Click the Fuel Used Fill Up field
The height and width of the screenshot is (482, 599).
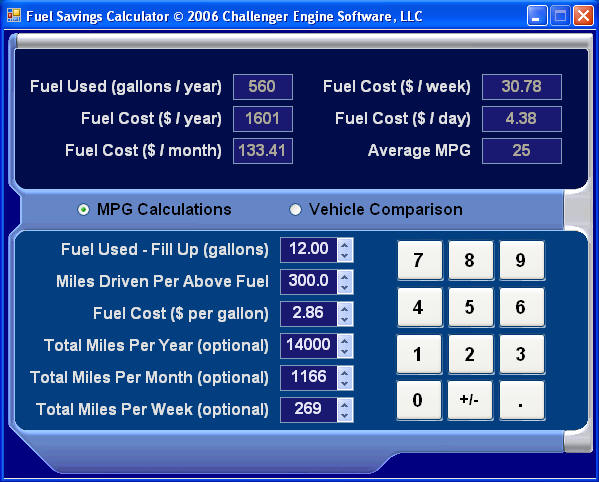coord(309,250)
